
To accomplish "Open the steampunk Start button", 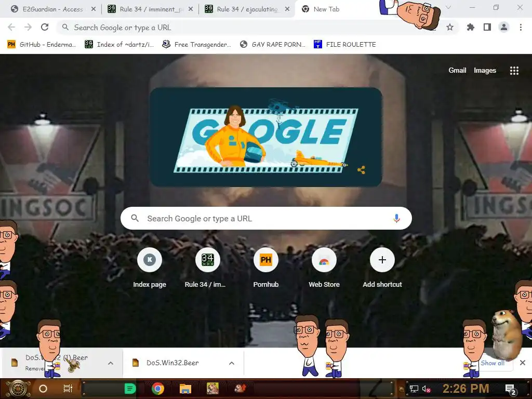I will [x=18, y=389].
